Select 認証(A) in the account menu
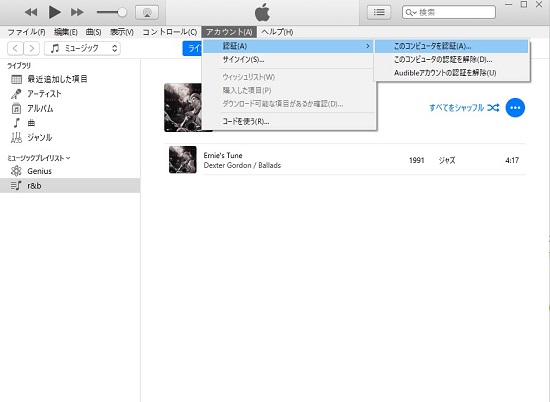 point(288,46)
